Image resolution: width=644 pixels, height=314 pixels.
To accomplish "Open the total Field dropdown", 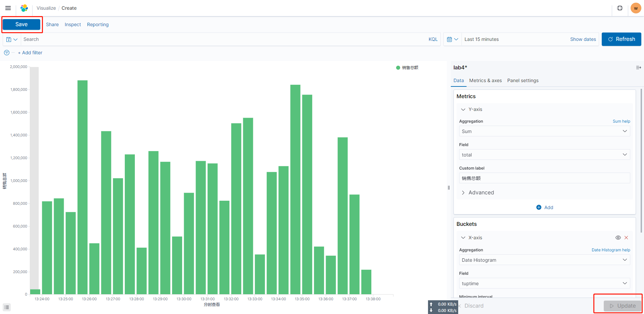I will (x=544, y=155).
